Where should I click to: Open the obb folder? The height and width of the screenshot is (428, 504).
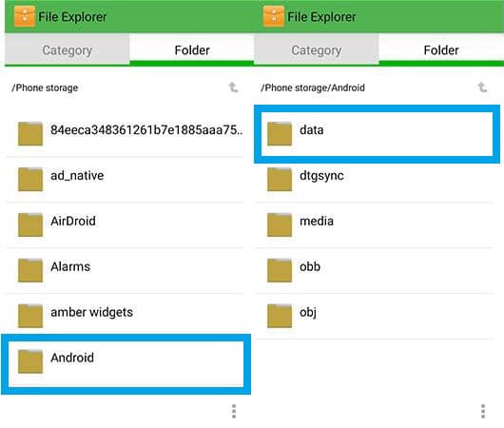coord(374,271)
